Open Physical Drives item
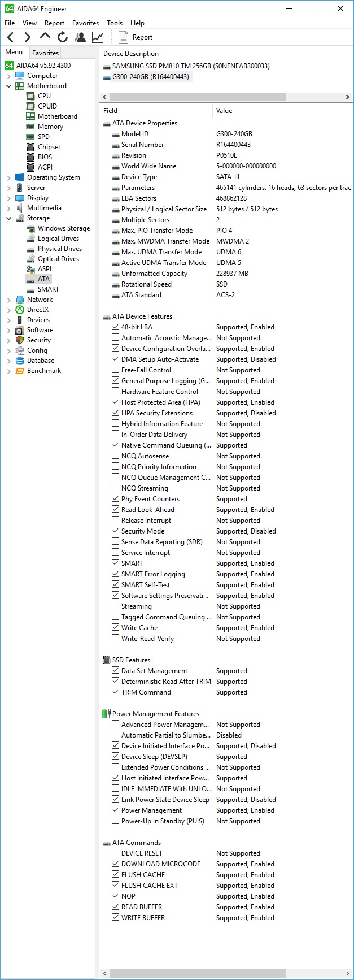354x980 pixels. pos(60,249)
